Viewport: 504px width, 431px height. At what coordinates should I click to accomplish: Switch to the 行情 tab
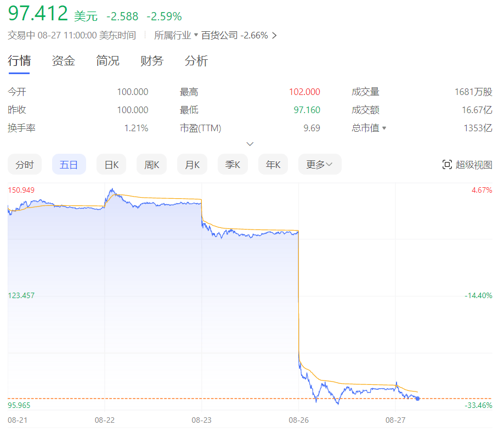[19, 61]
